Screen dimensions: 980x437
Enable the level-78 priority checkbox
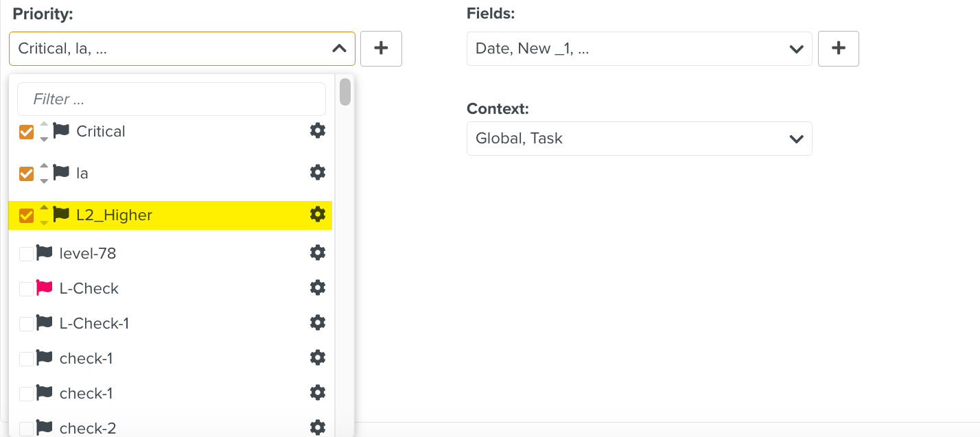[x=26, y=254]
